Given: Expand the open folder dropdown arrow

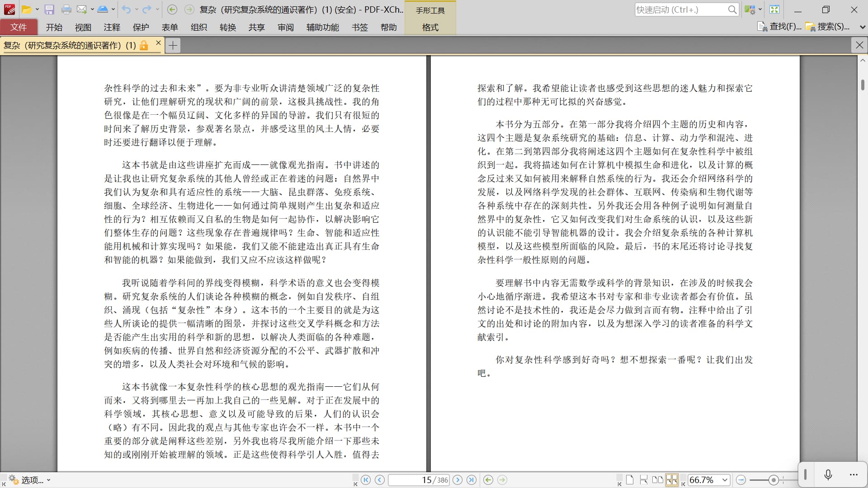Looking at the screenshot, I should click(x=37, y=9).
